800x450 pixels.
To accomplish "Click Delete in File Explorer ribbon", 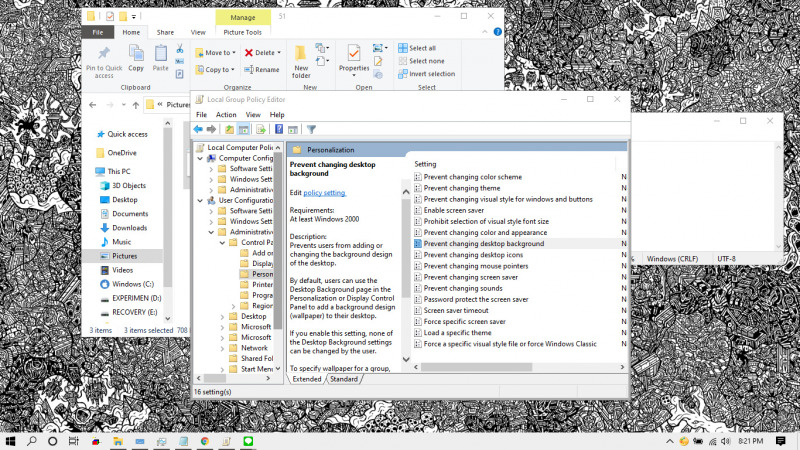I will coord(263,53).
